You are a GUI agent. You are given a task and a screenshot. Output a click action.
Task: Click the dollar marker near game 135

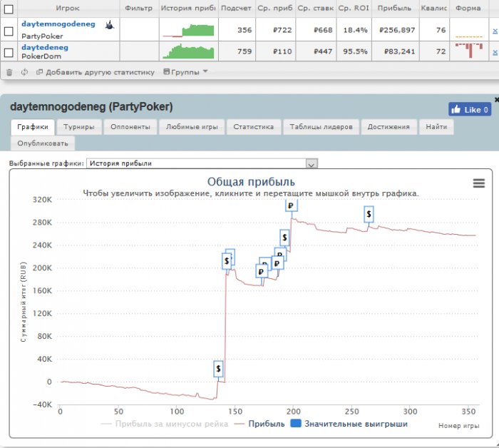(x=218, y=369)
